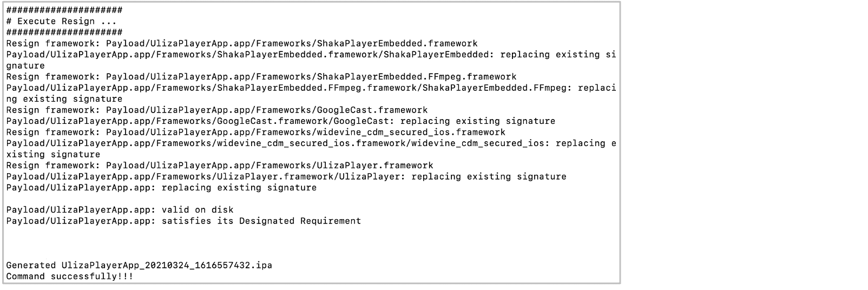Click the wrapped "ng existing signature" line
The height and width of the screenshot is (290, 868).
coord(64,99)
